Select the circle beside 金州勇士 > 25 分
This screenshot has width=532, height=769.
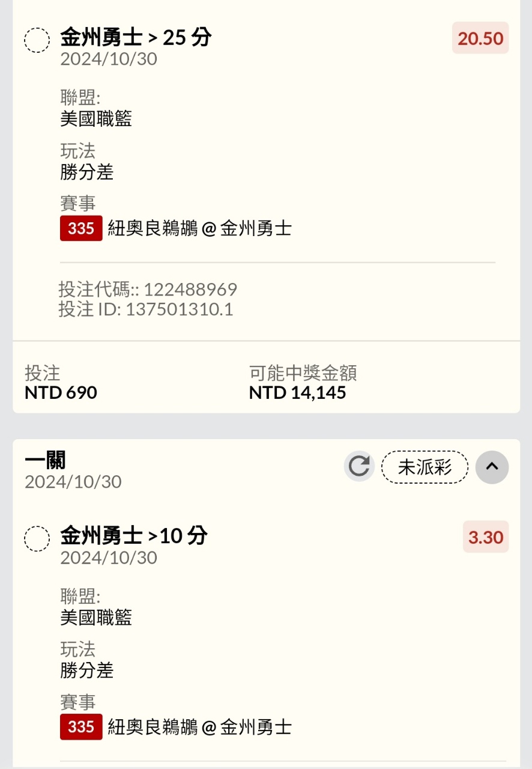click(x=37, y=40)
